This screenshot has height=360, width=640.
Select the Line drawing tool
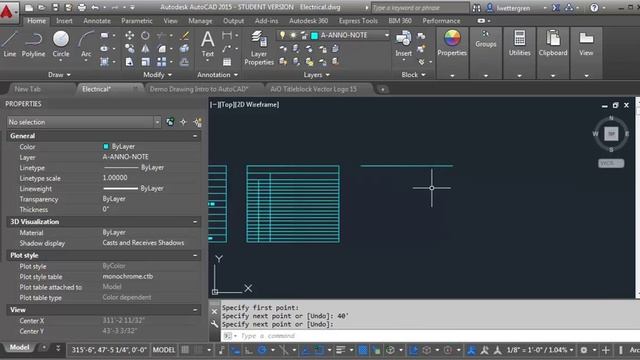click(9, 44)
